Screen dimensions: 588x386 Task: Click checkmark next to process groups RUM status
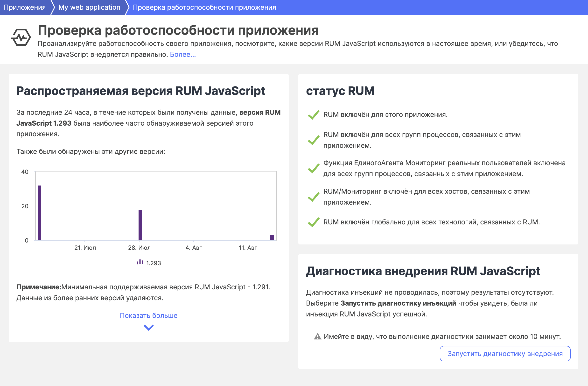click(x=314, y=140)
